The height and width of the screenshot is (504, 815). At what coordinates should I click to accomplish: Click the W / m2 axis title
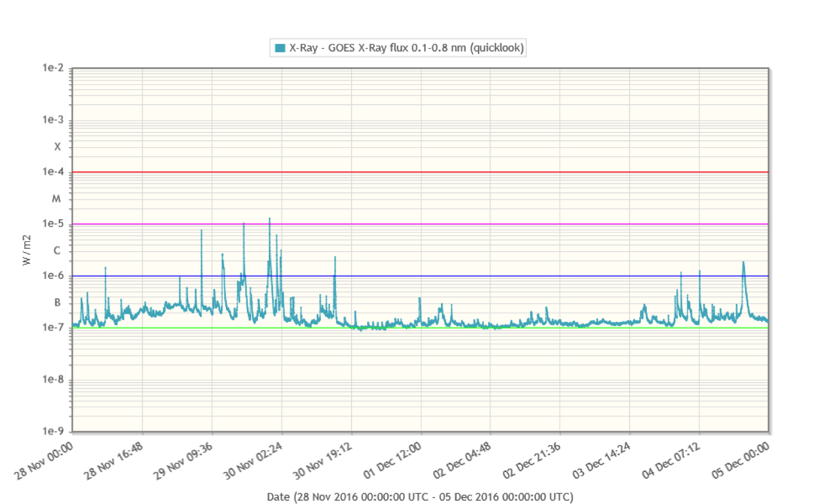[26, 250]
